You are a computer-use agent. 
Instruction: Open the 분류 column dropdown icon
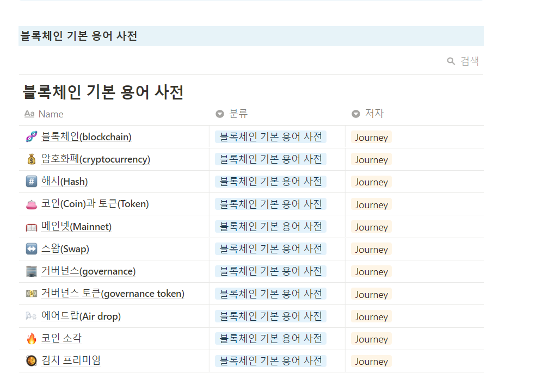tap(220, 114)
